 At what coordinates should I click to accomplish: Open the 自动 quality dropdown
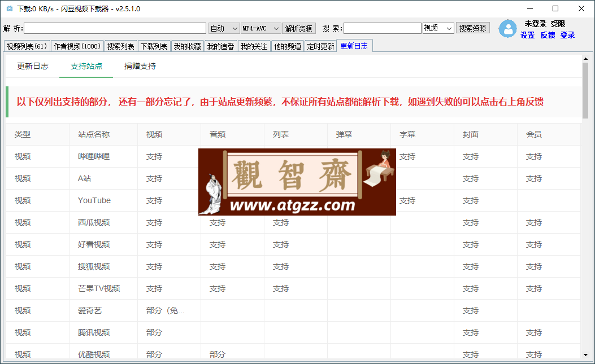[x=224, y=28]
